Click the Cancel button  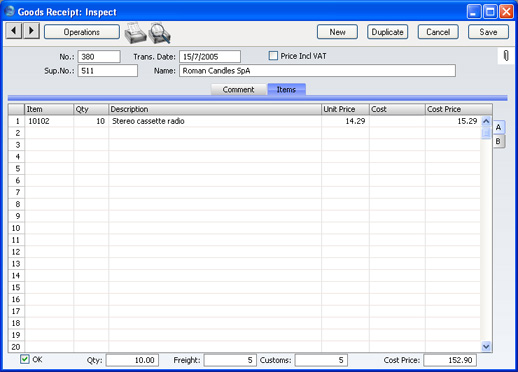tap(438, 32)
